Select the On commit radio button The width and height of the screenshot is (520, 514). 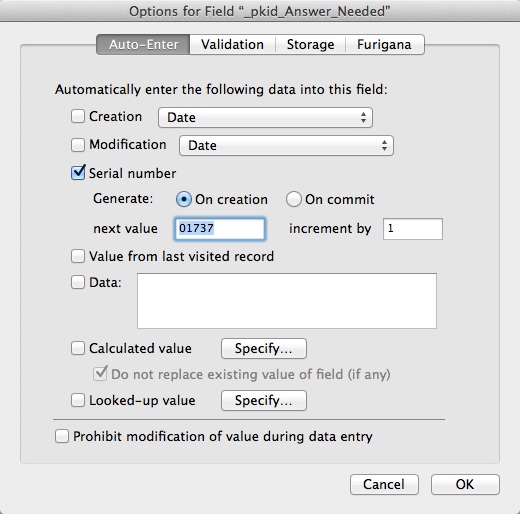click(294, 199)
